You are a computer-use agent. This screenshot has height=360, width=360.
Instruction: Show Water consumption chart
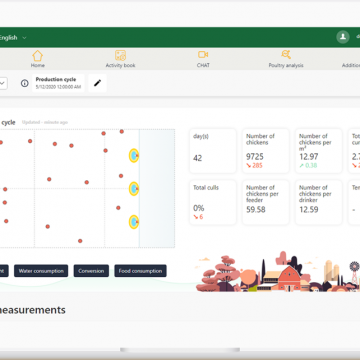pos(41,271)
